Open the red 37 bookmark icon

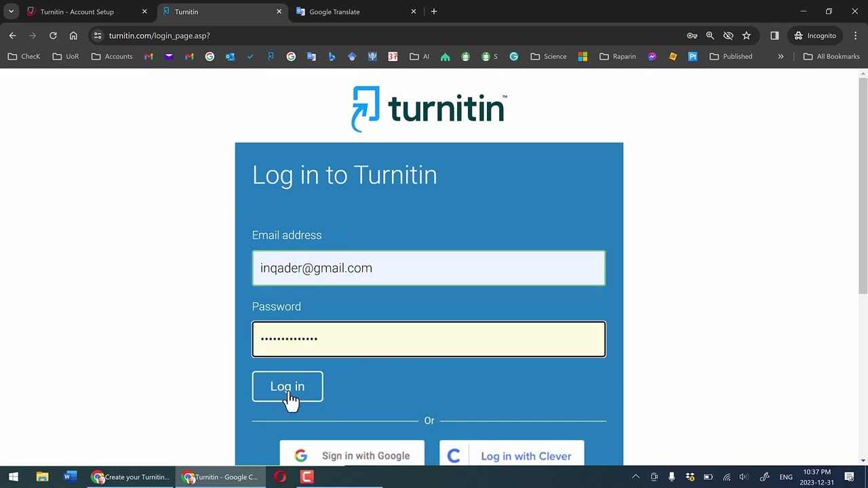click(x=393, y=56)
